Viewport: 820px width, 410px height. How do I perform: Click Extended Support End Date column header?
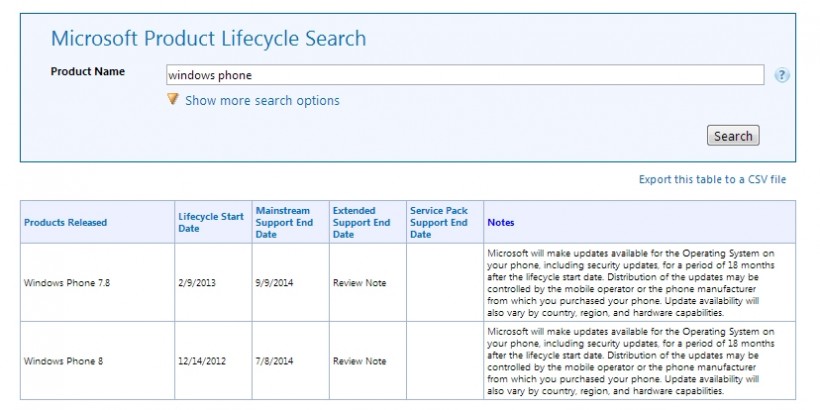361,222
